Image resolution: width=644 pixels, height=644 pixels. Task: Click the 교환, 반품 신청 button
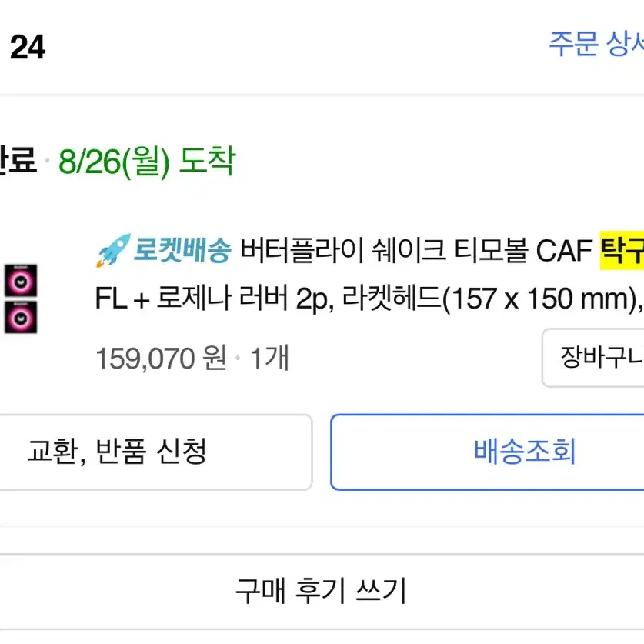(x=155, y=452)
